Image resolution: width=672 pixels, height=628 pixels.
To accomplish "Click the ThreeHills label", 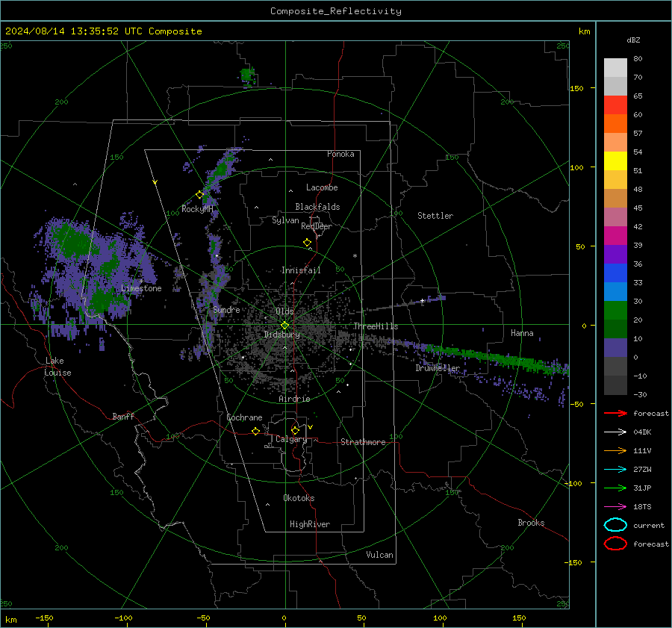I will tap(376, 326).
